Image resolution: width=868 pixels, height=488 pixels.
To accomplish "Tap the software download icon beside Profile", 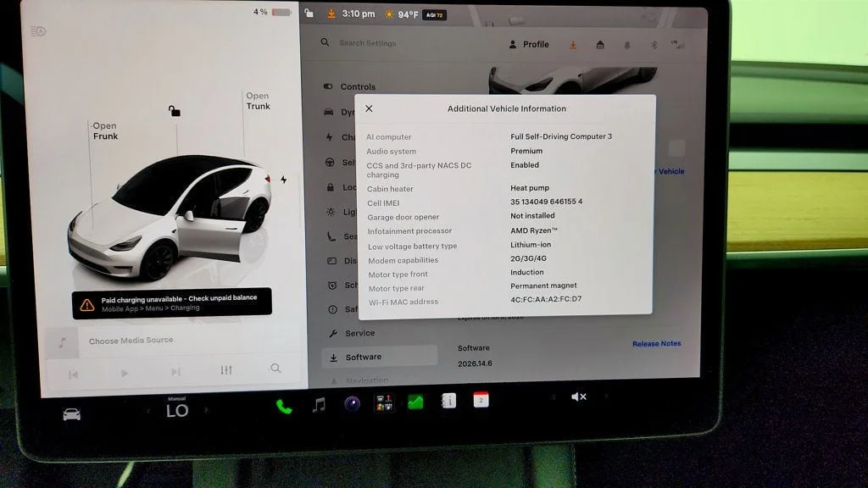I will [x=573, y=45].
